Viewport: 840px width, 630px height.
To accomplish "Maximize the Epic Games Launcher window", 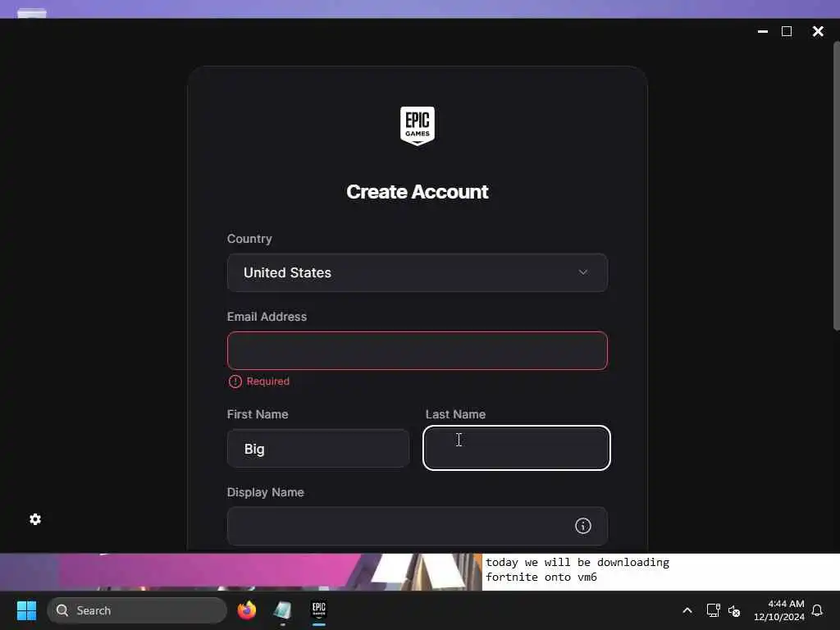I will point(787,32).
